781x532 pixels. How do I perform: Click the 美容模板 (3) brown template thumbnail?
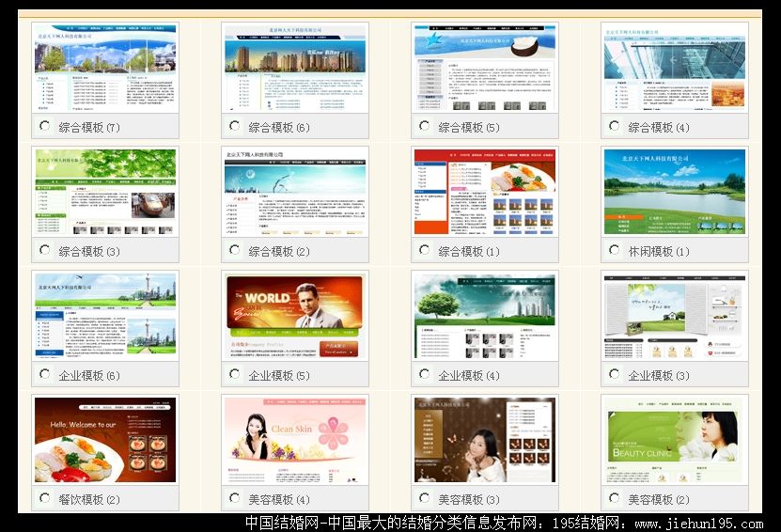tap(484, 439)
